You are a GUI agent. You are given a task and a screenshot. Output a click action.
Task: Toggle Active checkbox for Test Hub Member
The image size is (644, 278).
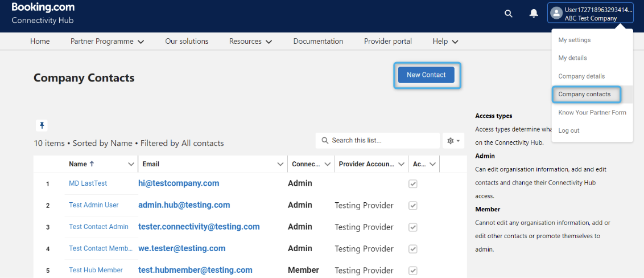click(413, 271)
